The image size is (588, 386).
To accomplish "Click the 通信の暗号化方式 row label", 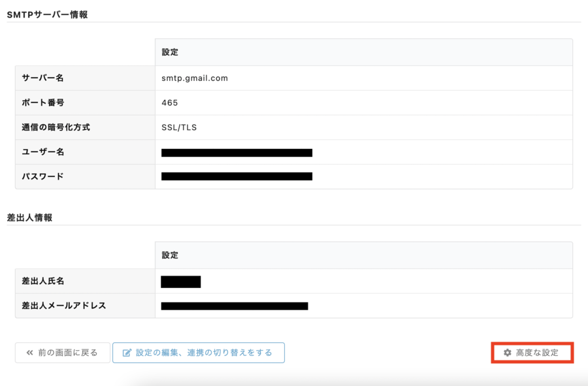I will 56,127.
